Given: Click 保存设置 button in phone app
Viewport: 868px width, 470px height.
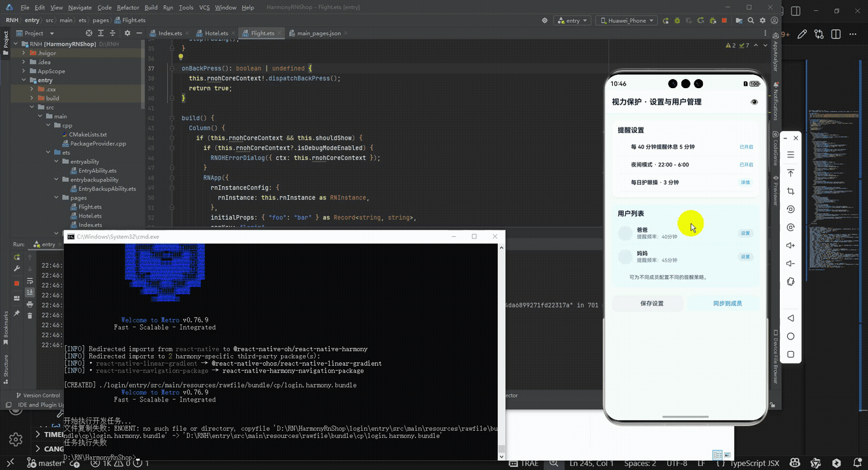Looking at the screenshot, I should tap(651, 304).
